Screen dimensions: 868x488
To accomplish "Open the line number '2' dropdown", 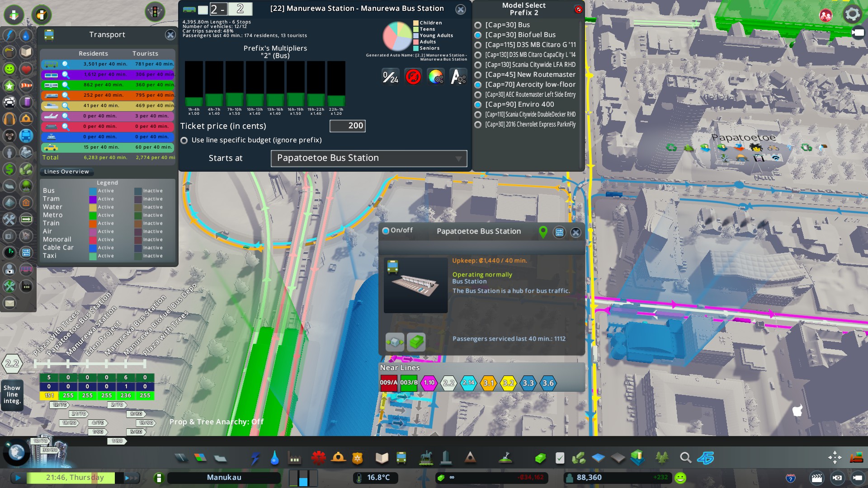I will coord(240,9).
